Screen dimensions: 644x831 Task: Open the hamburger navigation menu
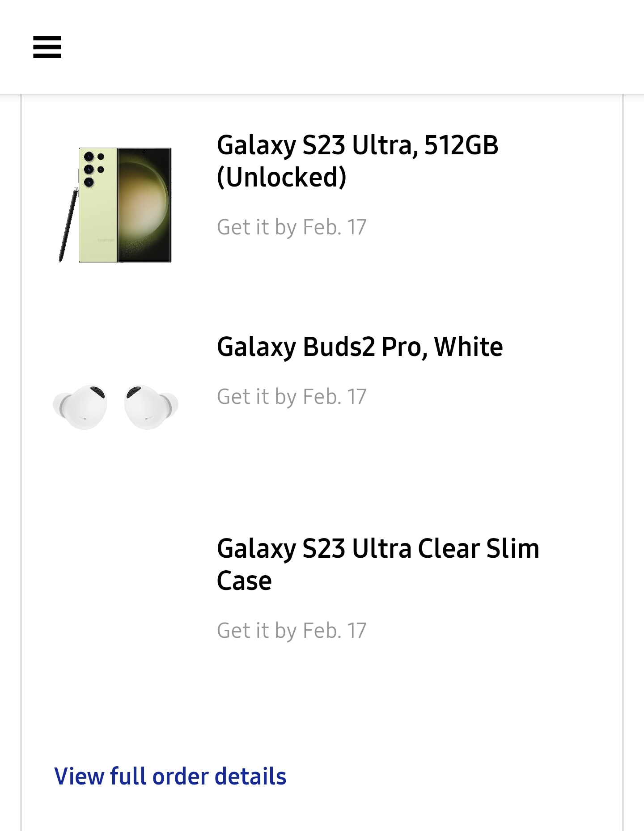point(47,47)
